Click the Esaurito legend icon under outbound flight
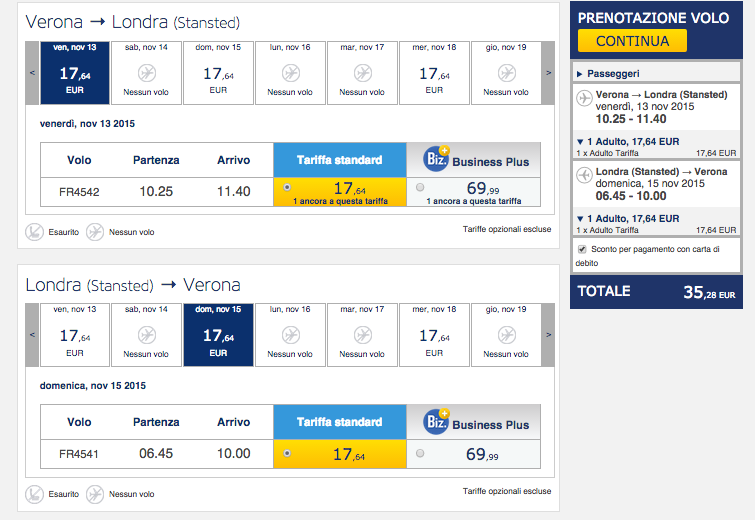The width and height of the screenshot is (755, 520). tap(34, 232)
